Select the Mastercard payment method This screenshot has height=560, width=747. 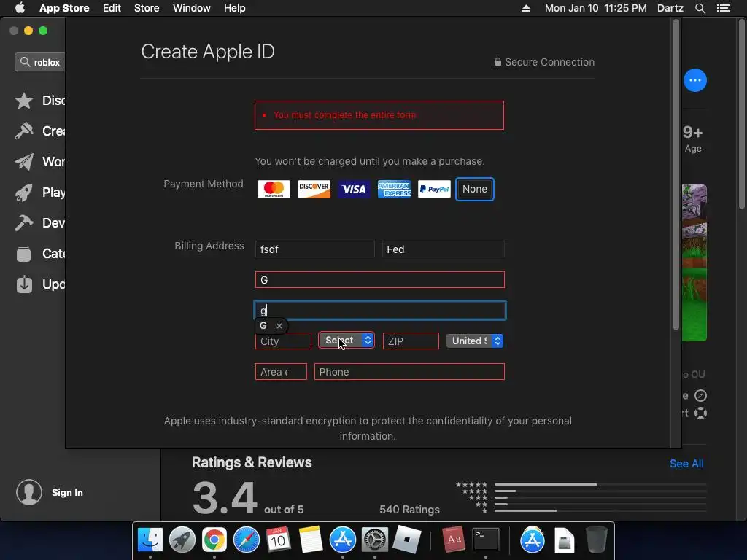[x=274, y=189]
